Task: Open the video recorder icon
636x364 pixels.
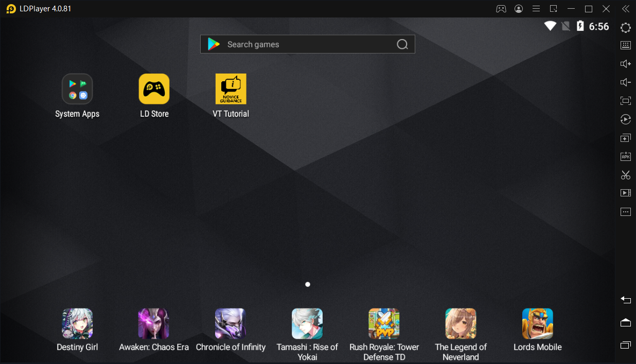Action: (x=626, y=193)
